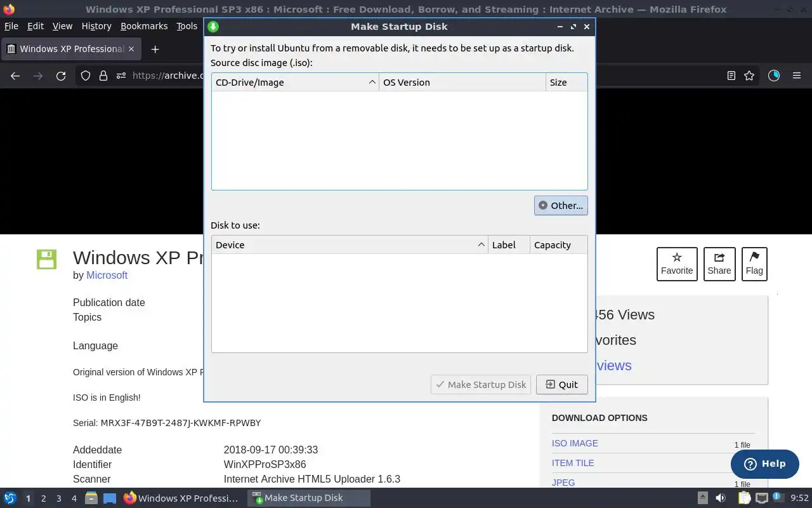Click the Capacity column header
This screenshot has height=508, width=812.
558,245
